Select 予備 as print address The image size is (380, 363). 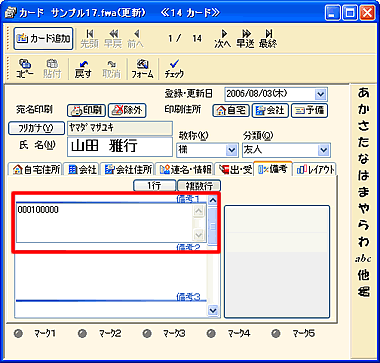[309, 110]
